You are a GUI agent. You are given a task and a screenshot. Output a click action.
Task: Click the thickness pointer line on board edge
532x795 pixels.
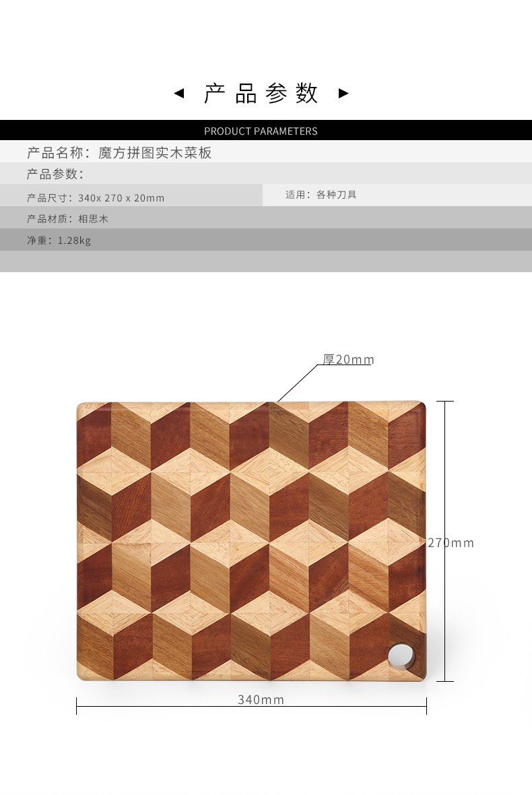[x=297, y=383]
